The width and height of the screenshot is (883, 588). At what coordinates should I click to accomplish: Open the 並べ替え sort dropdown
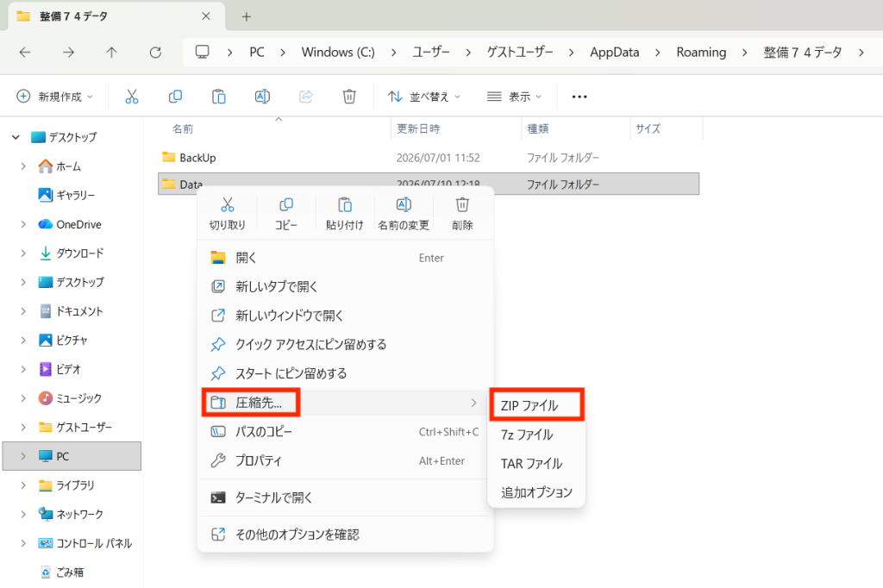tap(424, 97)
